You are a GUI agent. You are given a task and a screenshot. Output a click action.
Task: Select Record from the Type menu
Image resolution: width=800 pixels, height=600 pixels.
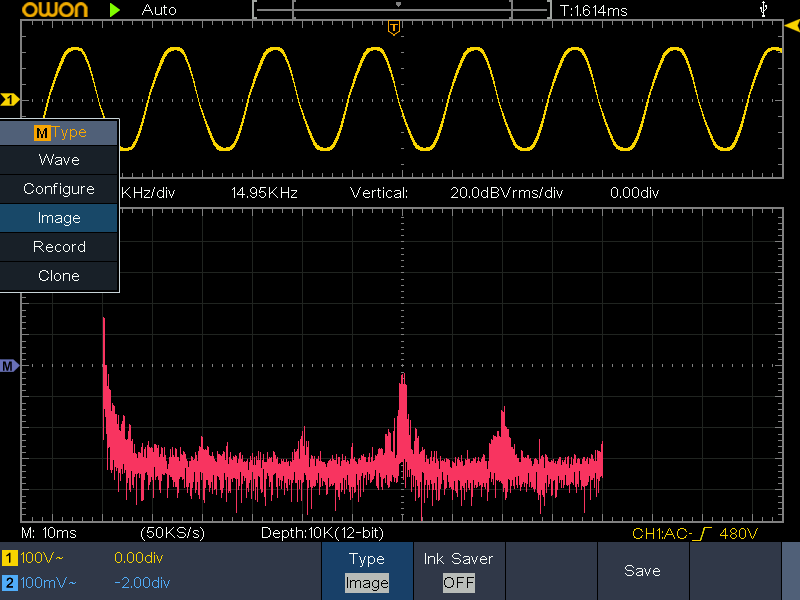coord(59,247)
